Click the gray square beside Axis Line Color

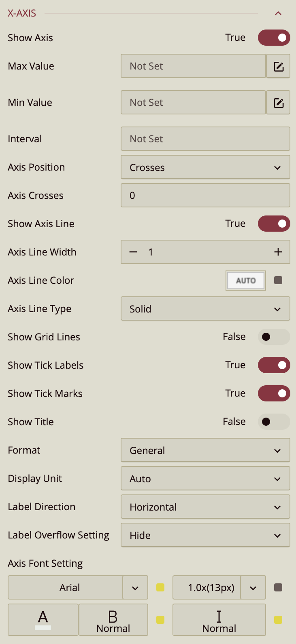[x=278, y=280]
